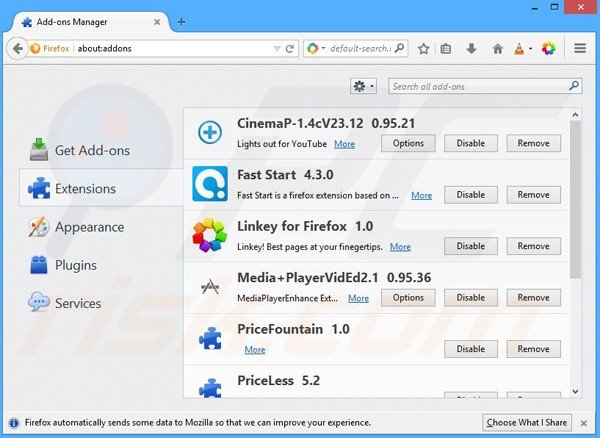Go to Home page icon
600x438 pixels.
pos(497,49)
